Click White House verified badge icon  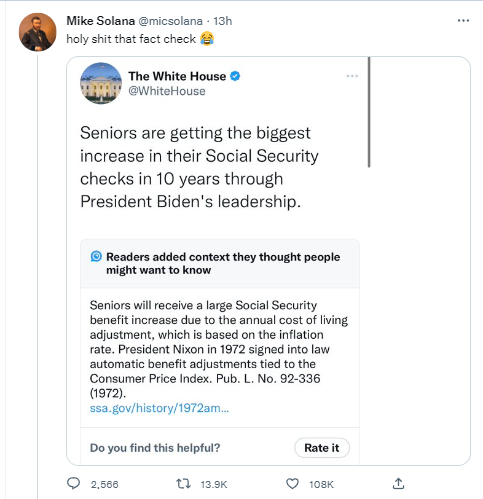click(235, 76)
